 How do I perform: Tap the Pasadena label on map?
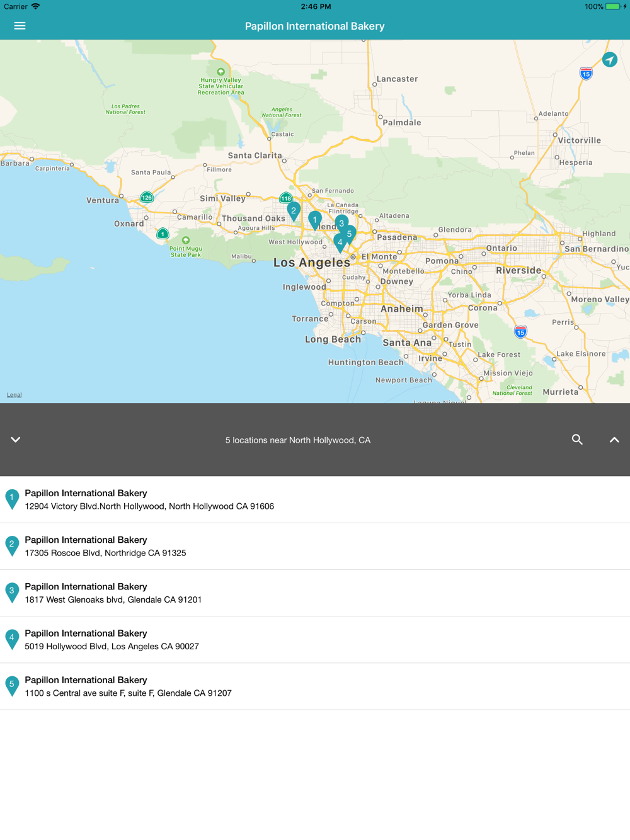(x=397, y=237)
